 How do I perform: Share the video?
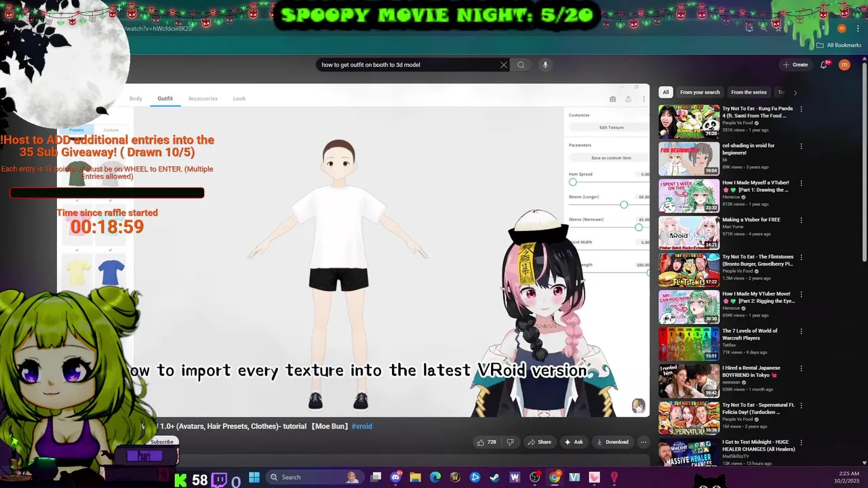540,442
